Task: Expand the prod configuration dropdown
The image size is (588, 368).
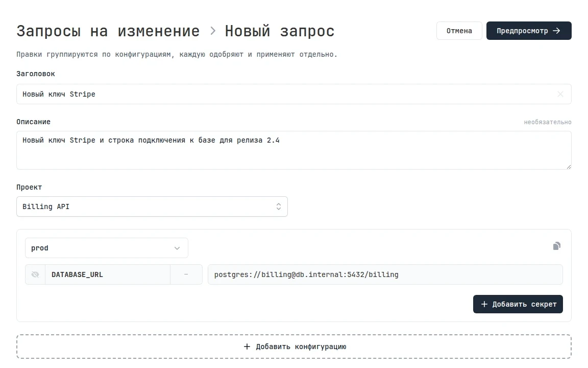Action: 107,248
